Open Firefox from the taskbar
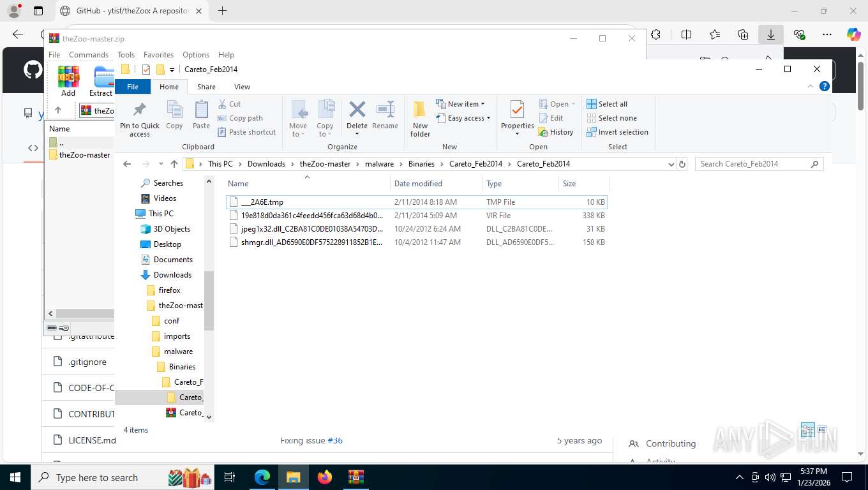This screenshot has width=868, height=490. (325, 477)
